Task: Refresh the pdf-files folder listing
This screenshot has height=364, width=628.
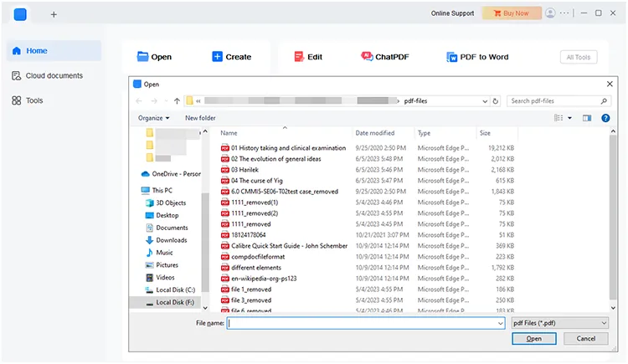Action: pyautogui.click(x=496, y=101)
